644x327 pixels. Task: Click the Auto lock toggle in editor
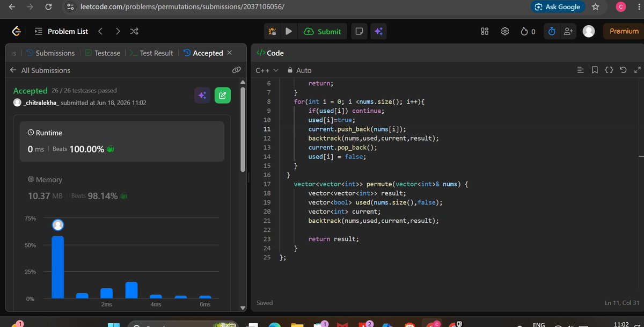tap(299, 70)
